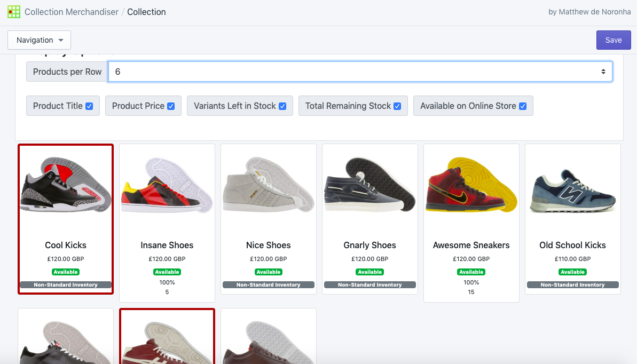
Task: Click the Insane Shoes product title
Action: (167, 245)
